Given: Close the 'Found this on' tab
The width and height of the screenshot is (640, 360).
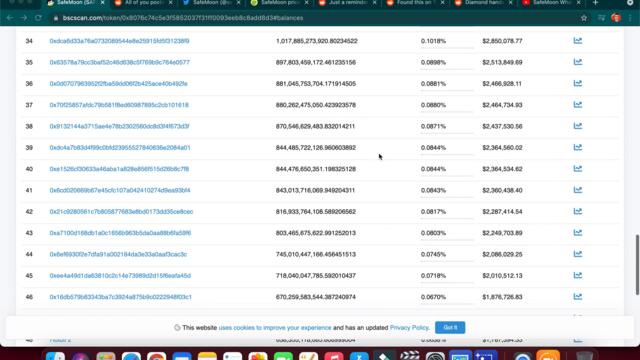Looking at the screenshot, I should pos(442,3).
